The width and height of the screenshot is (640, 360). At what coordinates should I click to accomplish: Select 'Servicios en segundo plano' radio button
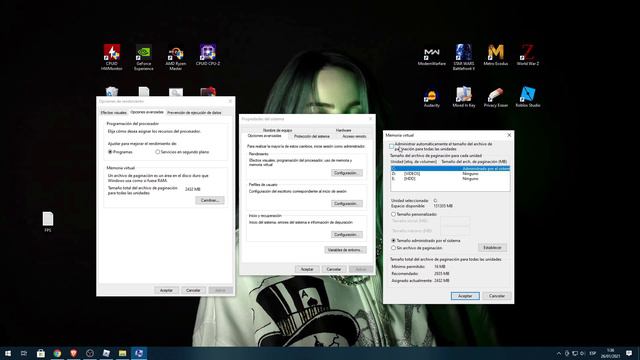[x=158, y=152]
